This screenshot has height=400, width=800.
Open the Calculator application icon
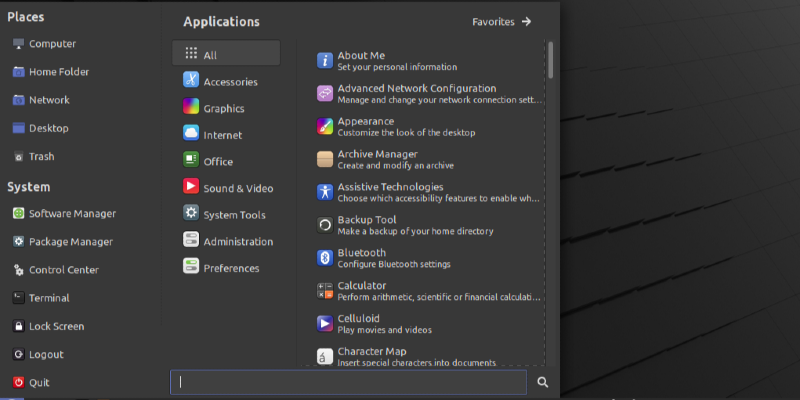(325, 290)
